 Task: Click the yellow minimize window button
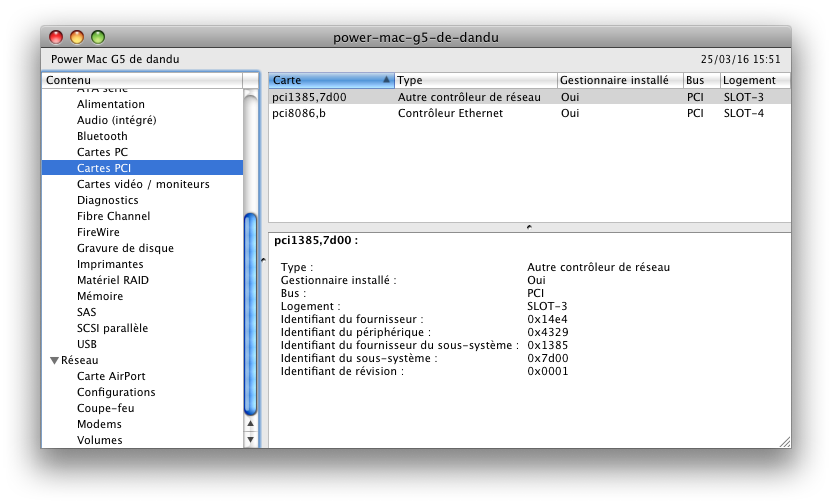pyautogui.click(x=77, y=37)
